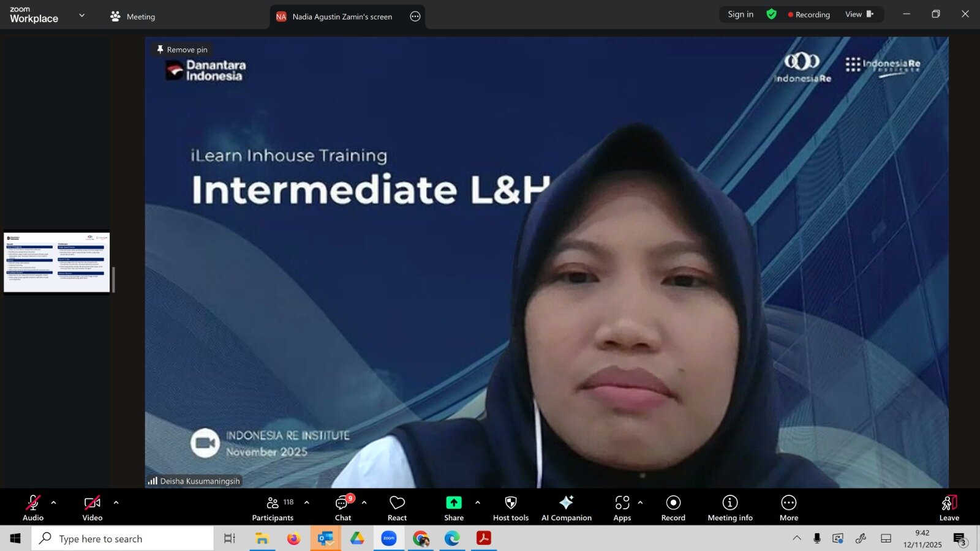Start recording with the Record button
Screen dimensions: 980x551
coord(673,508)
